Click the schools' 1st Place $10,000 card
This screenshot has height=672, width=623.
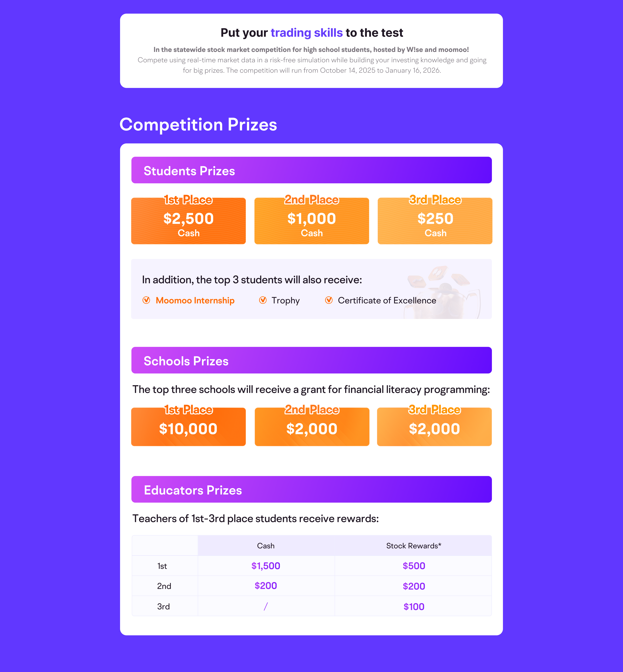189,427
